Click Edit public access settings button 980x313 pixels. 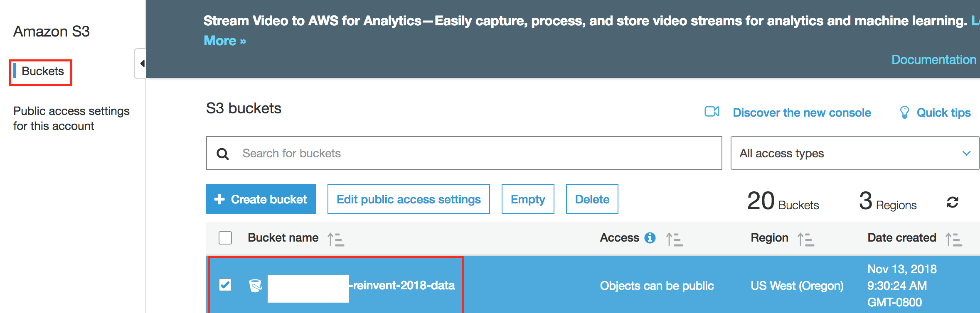point(408,199)
